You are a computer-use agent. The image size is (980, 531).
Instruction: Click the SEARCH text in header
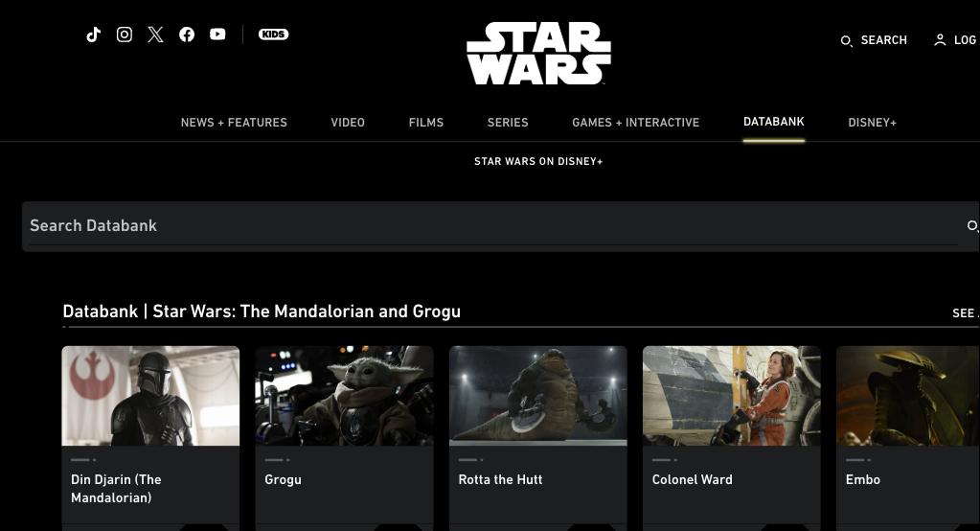click(884, 40)
